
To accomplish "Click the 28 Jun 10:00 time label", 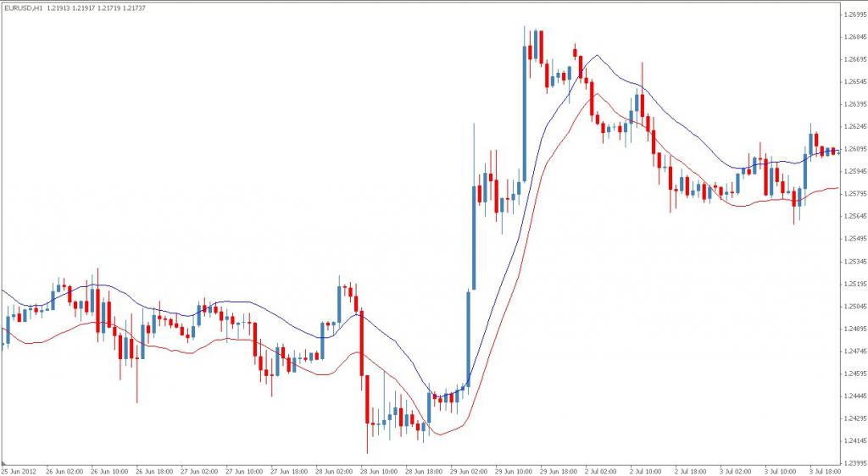I will tap(379, 472).
